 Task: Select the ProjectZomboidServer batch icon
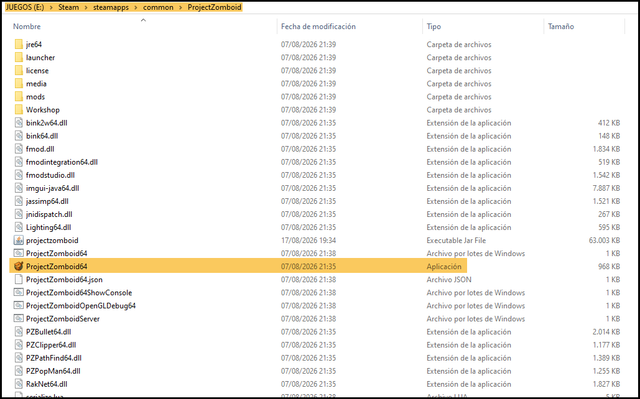tap(19, 318)
